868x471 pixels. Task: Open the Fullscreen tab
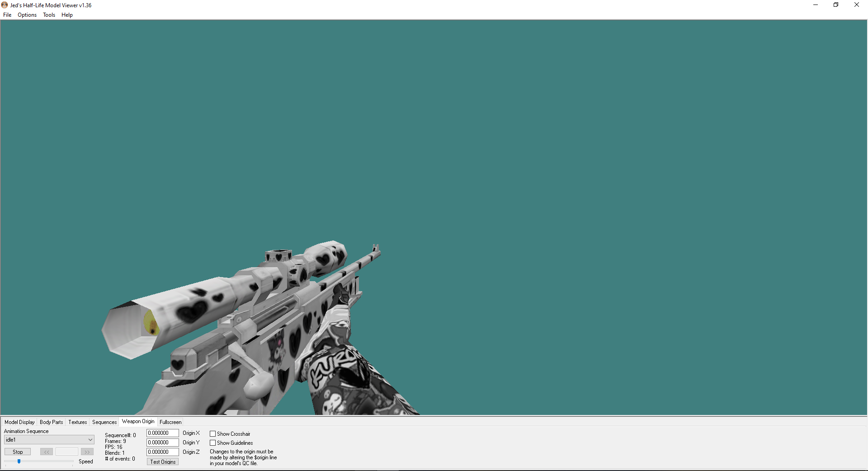170,422
